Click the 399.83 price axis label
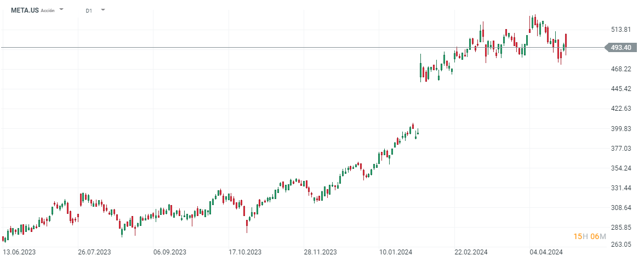The image size is (644, 261). pyautogui.click(x=621, y=128)
